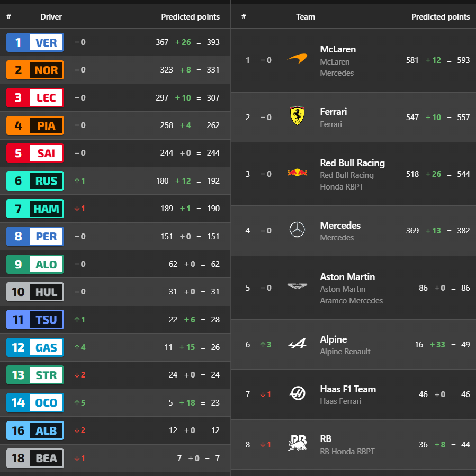
Task: Click GAS position change up 4
Action: [80, 347]
